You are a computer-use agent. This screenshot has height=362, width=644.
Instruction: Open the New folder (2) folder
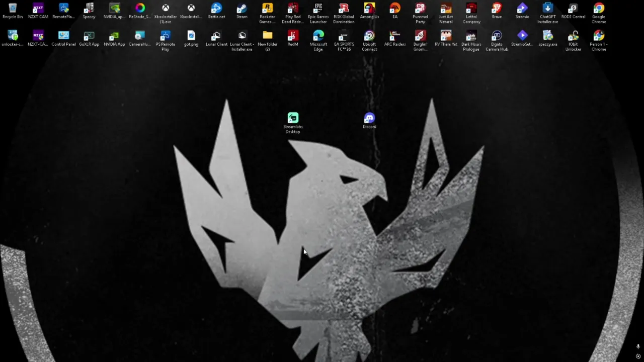[x=268, y=41]
